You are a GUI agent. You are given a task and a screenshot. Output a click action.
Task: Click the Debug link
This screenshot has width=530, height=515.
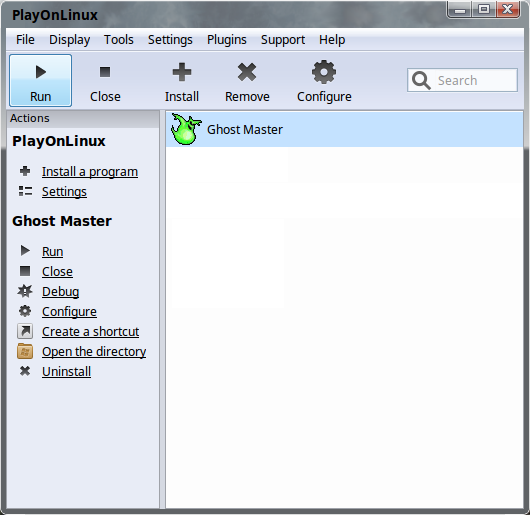click(61, 292)
